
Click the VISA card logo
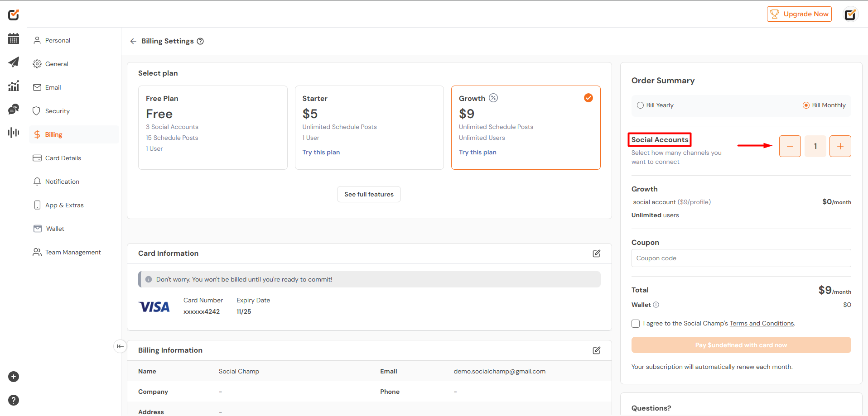point(154,307)
